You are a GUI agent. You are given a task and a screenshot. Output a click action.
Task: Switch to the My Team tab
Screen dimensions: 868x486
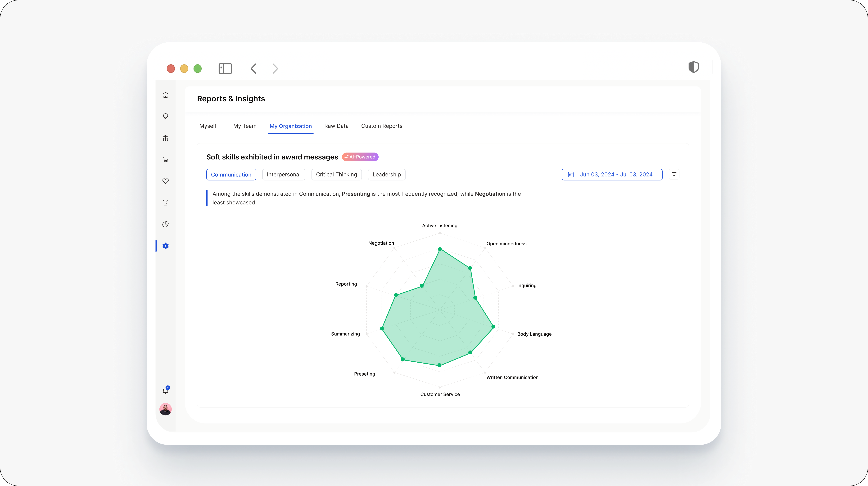tap(245, 126)
